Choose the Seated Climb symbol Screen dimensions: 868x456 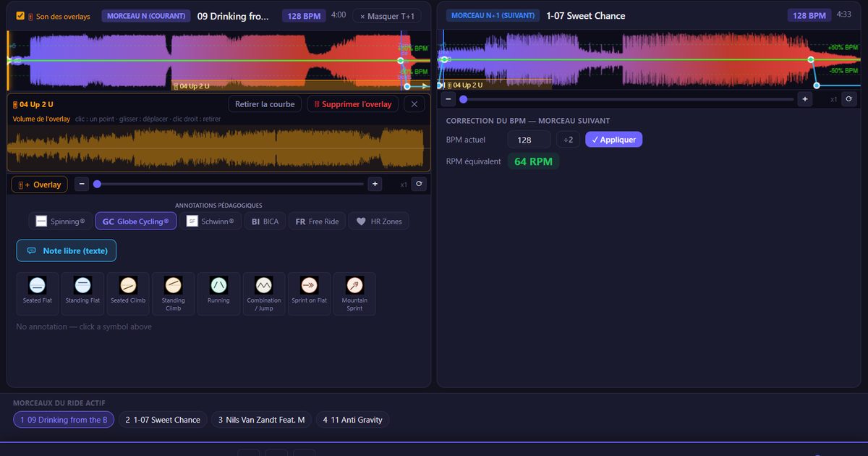(x=128, y=294)
